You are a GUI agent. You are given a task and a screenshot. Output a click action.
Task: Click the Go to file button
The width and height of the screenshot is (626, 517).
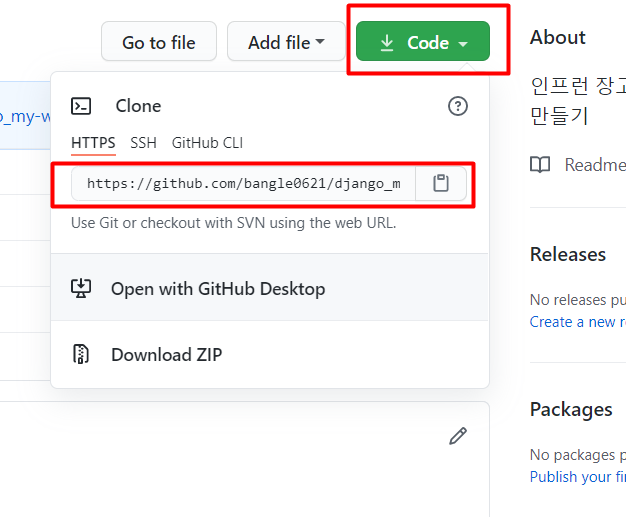159,41
